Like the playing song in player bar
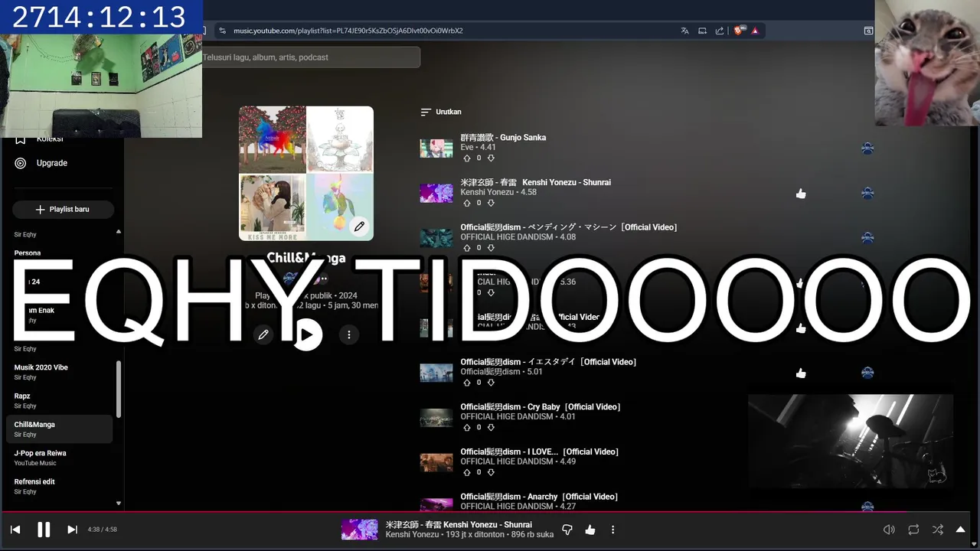980x551 pixels. click(x=590, y=530)
